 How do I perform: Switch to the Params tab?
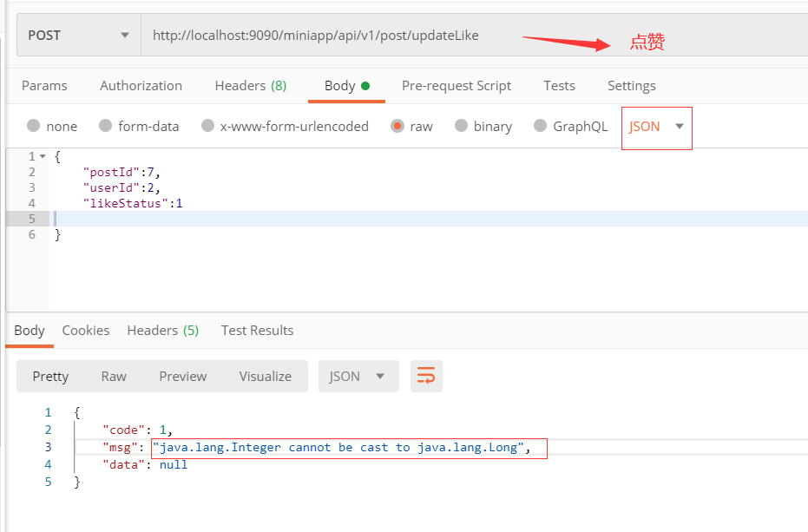point(44,86)
